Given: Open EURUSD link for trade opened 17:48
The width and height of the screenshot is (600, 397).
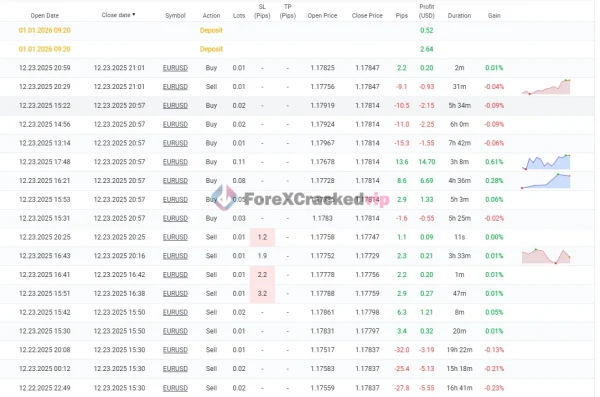Looking at the screenshot, I should (175, 162).
